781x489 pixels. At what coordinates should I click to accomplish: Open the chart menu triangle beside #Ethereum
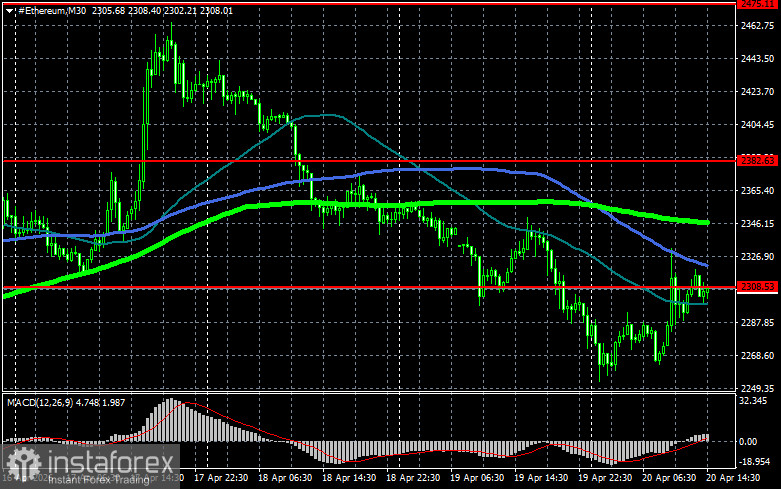coord(9,11)
